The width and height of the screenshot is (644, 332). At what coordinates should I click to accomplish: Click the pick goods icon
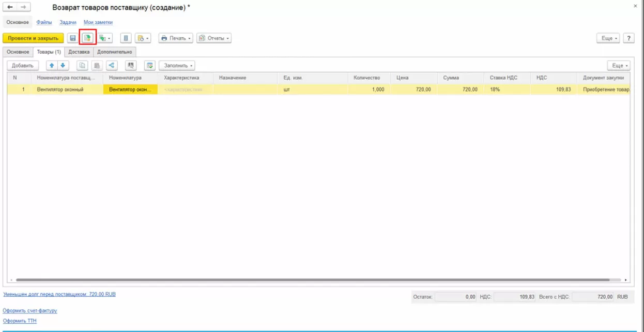(150, 66)
